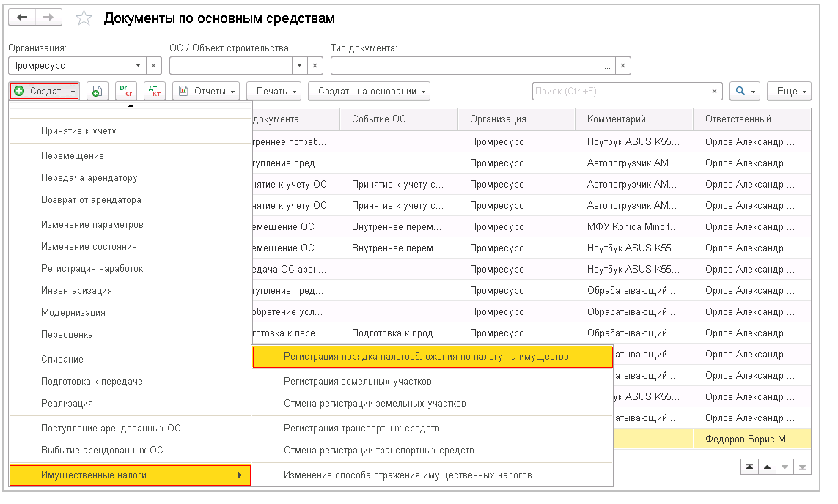Select Регистрация порядка налогообложения по налогу на имущество

click(426, 357)
